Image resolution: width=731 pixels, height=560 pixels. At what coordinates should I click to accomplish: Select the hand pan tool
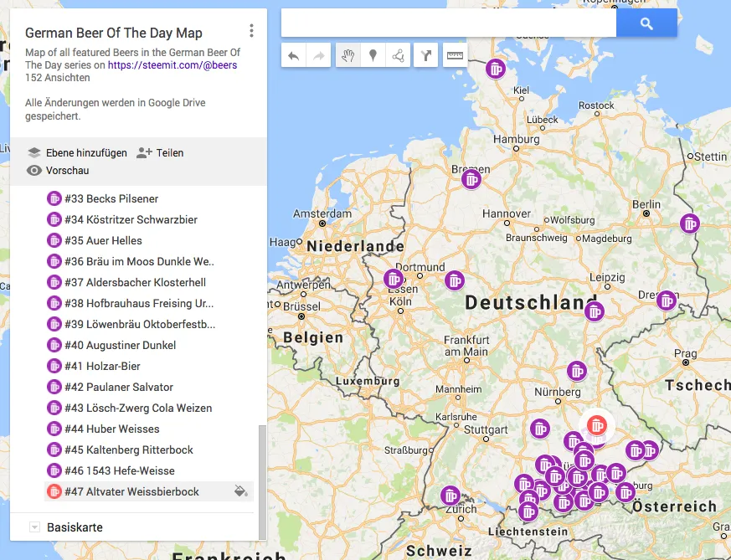click(x=347, y=55)
